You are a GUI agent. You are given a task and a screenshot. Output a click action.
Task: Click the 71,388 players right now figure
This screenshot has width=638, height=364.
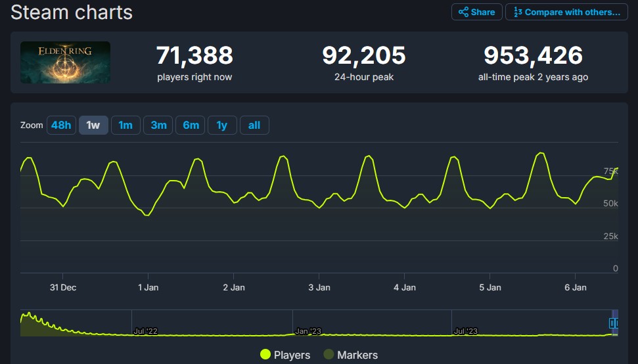[194, 56]
